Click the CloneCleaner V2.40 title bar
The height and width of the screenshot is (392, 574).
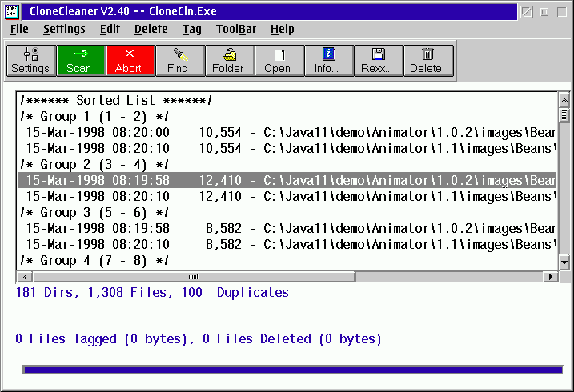269,12
